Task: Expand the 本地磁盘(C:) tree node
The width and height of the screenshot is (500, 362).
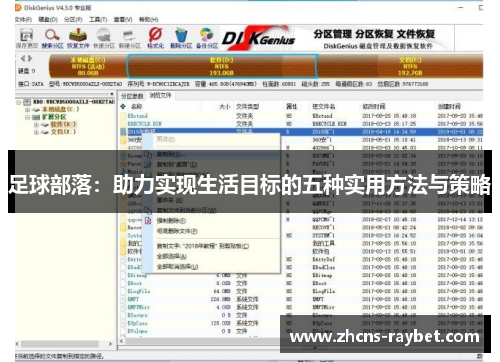Action: click(28, 109)
